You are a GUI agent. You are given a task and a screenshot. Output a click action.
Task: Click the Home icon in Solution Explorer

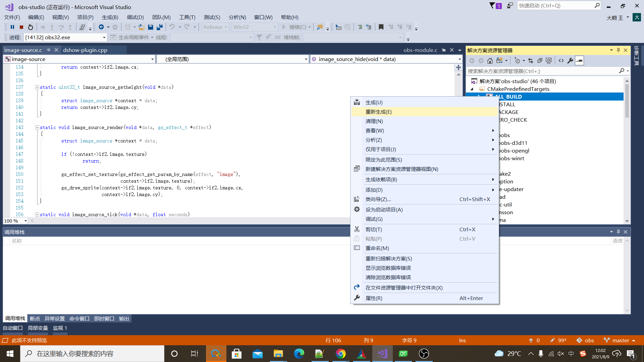(490, 61)
